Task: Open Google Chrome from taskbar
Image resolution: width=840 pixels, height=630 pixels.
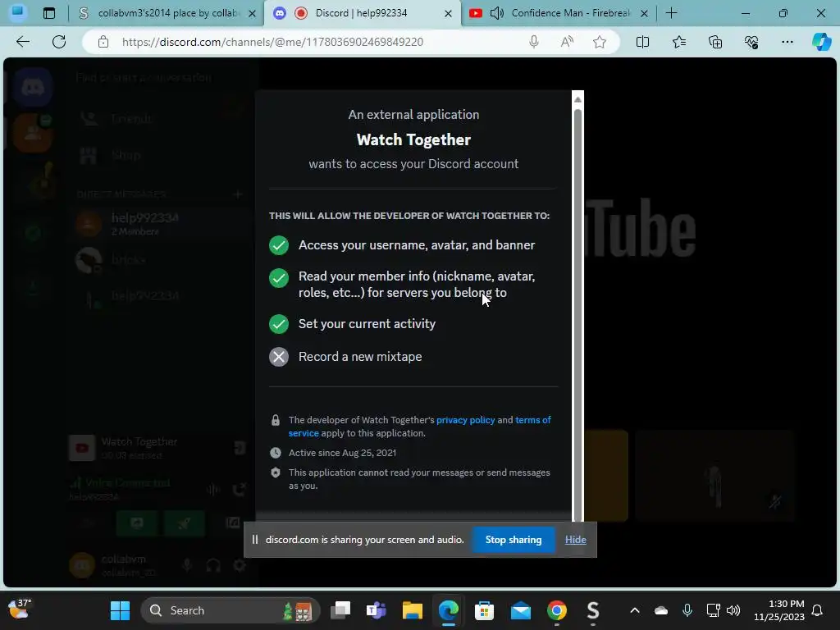Action: tap(557, 610)
